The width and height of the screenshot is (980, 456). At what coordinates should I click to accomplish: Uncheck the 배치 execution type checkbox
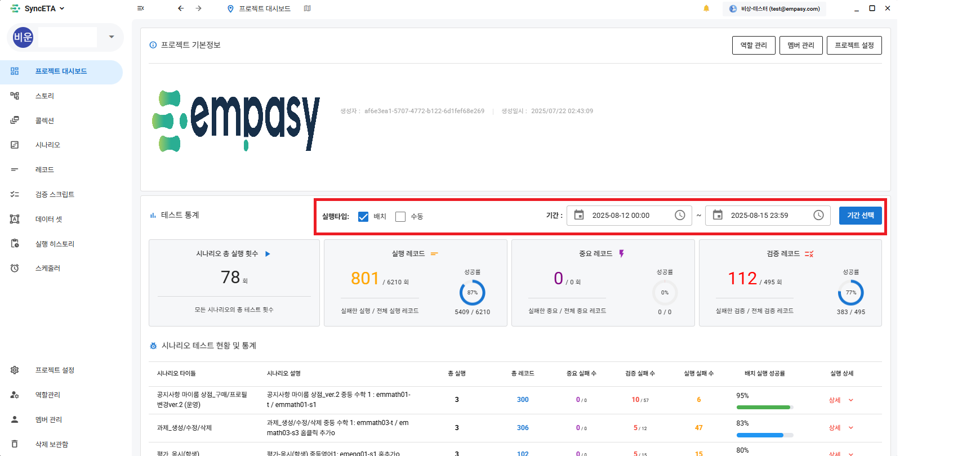pyautogui.click(x=363, y=217)
